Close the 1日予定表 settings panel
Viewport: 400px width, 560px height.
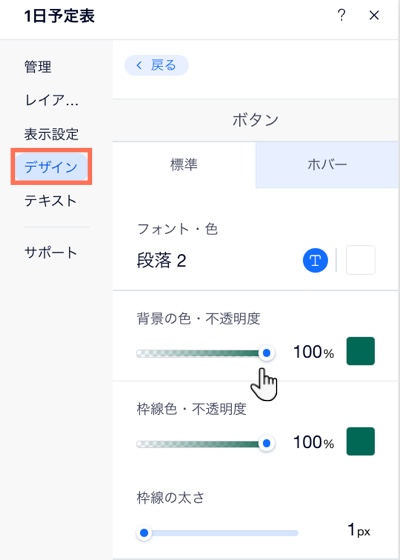pyautogui.click(x=374, y=15)
